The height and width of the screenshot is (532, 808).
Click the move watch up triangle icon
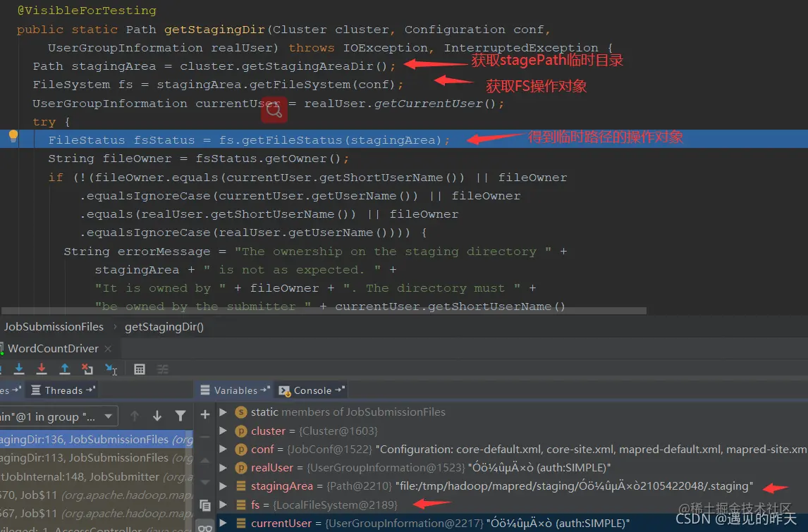tap(205, 460)
